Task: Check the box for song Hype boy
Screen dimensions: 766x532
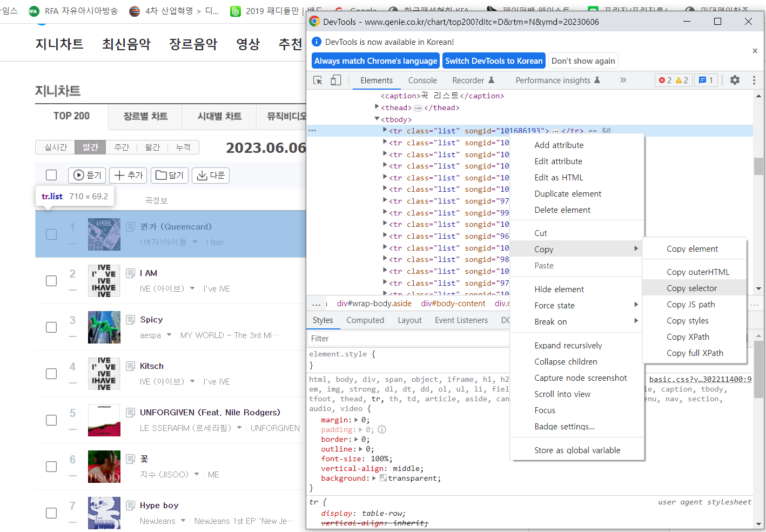Action: click(51, 513)
